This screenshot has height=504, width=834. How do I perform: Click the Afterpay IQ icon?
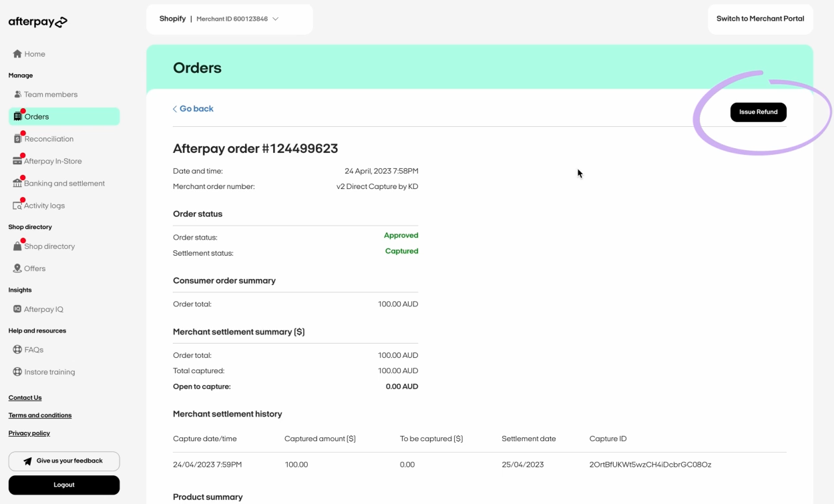[x=17, y=309]
